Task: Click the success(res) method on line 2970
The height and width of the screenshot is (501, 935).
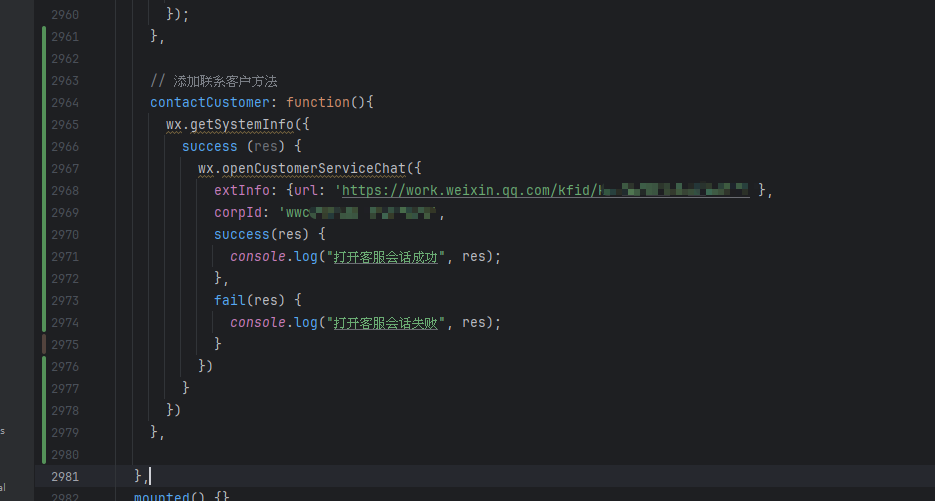Action: 242,234
